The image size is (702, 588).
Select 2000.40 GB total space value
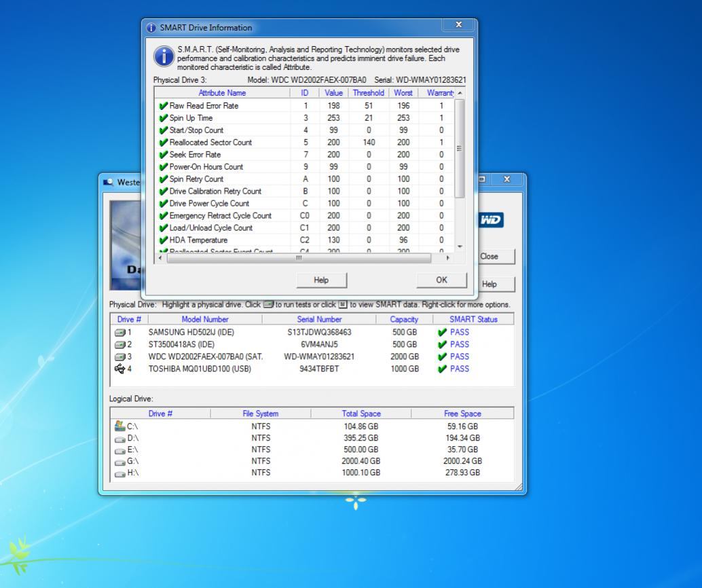[361, 461]
